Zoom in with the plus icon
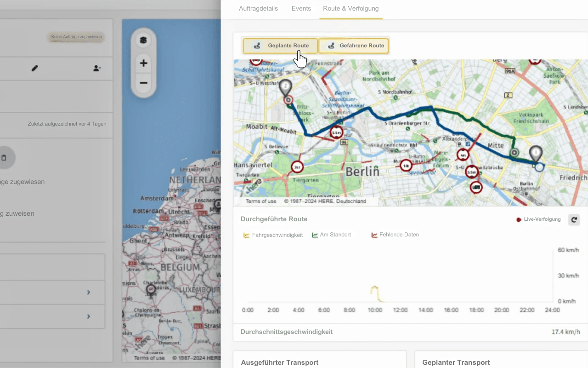This screenshot has height=368, width=588. coord(143,63)
